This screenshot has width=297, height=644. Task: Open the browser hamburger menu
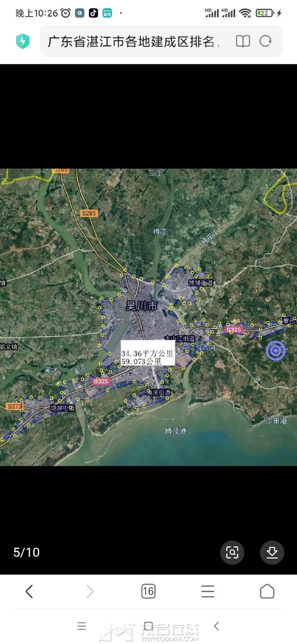coord(208,591)
